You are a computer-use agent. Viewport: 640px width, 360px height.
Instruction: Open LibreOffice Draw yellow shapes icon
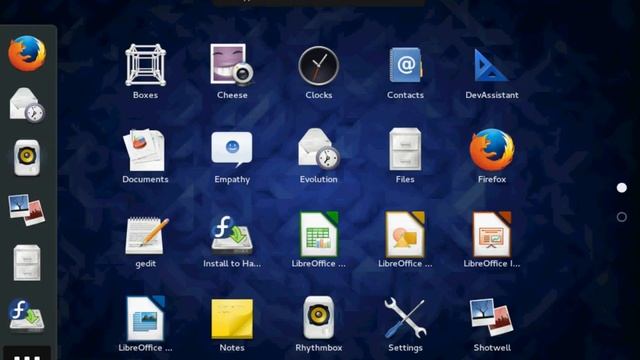click(405, 234)
